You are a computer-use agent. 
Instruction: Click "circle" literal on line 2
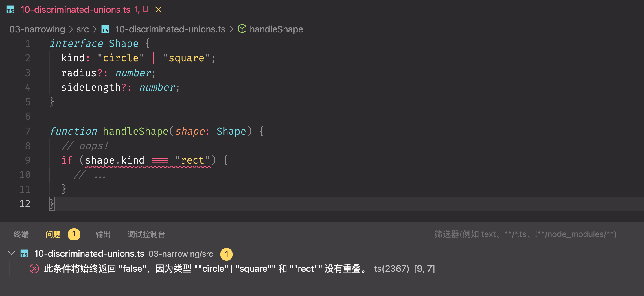coord(121,58)
